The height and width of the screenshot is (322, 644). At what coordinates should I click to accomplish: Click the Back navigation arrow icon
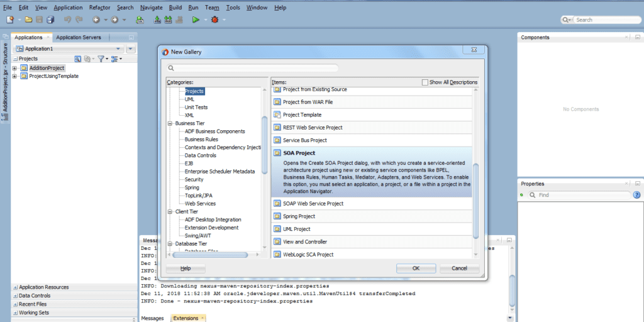click(96, 19)
